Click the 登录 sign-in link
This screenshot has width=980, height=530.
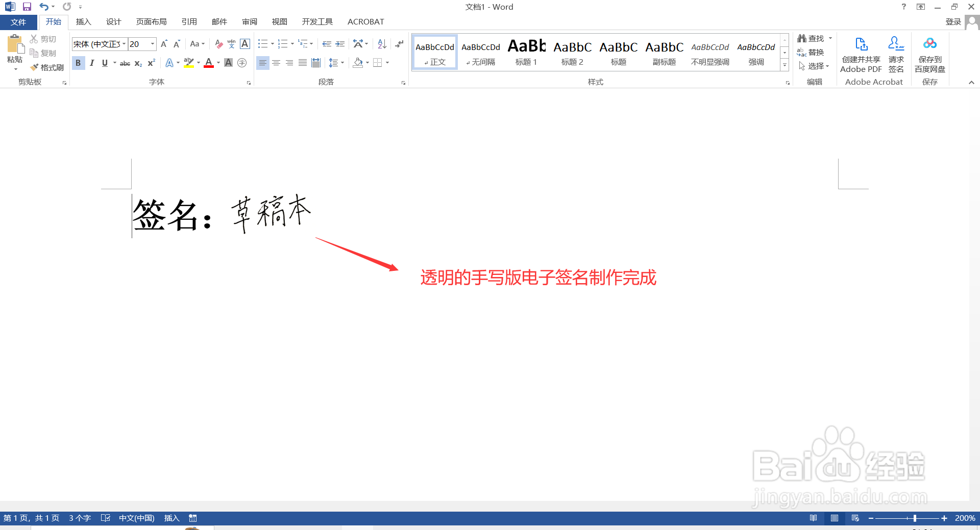click(954, 21)
